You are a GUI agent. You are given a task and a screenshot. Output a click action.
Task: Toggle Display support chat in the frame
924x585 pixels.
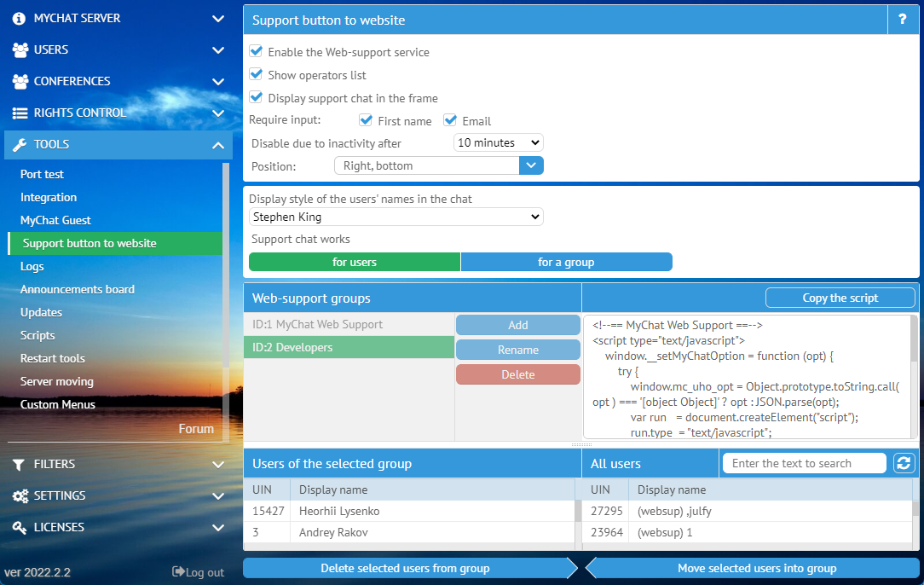click(x=256, y=97)
